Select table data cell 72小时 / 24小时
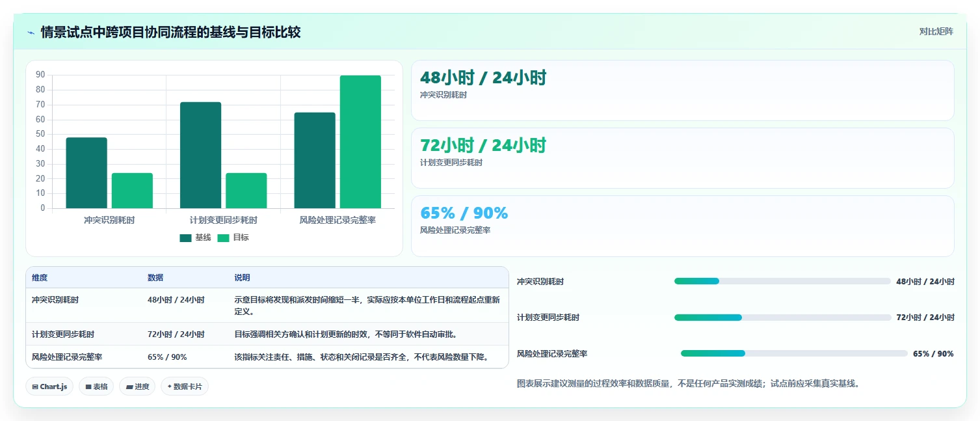 tap(176, 334)
